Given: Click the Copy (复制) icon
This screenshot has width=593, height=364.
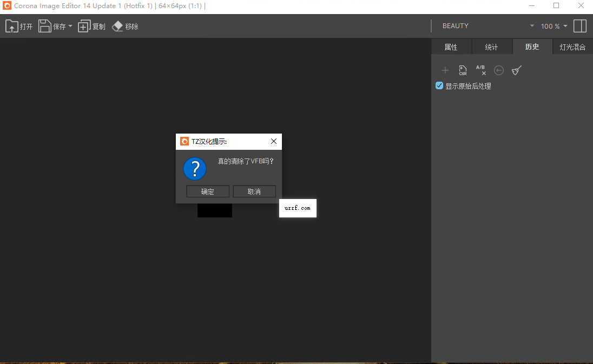Looking at the screenshot, I should coord(84,27).
